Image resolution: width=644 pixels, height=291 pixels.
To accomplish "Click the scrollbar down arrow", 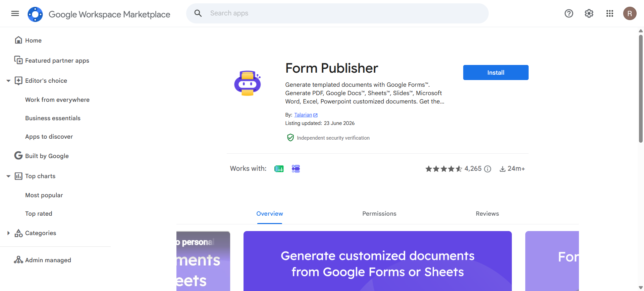I will click(x=641, y=288).
